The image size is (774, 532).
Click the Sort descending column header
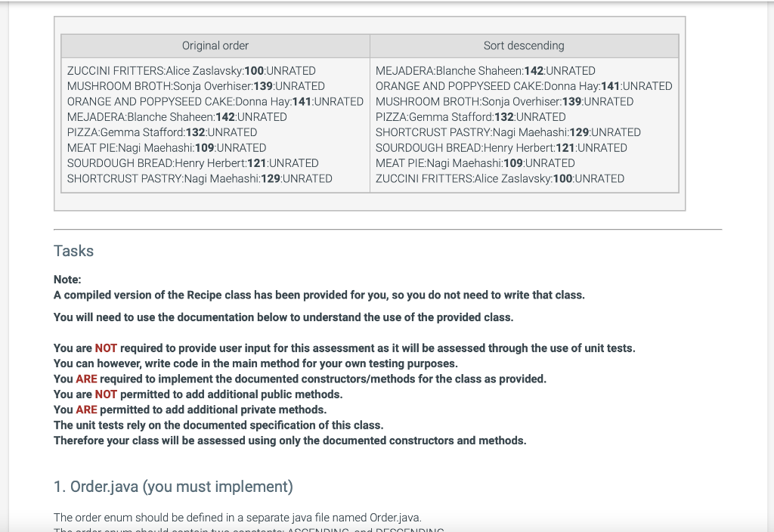524,45
